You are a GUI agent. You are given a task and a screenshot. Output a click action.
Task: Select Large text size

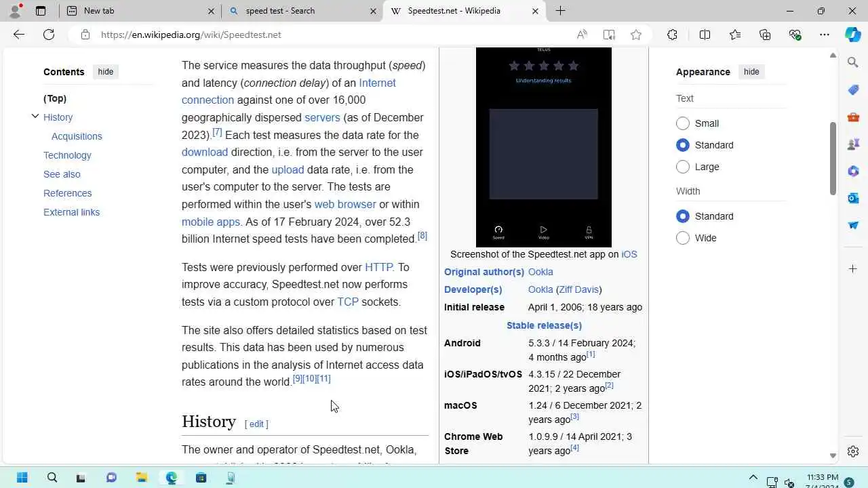click(683, 167)
